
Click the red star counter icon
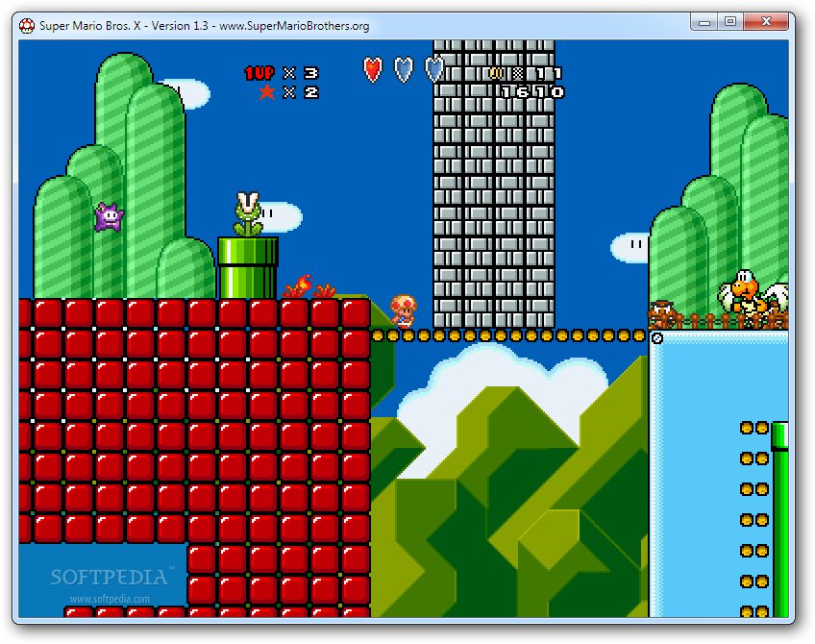tap(267, 92)
